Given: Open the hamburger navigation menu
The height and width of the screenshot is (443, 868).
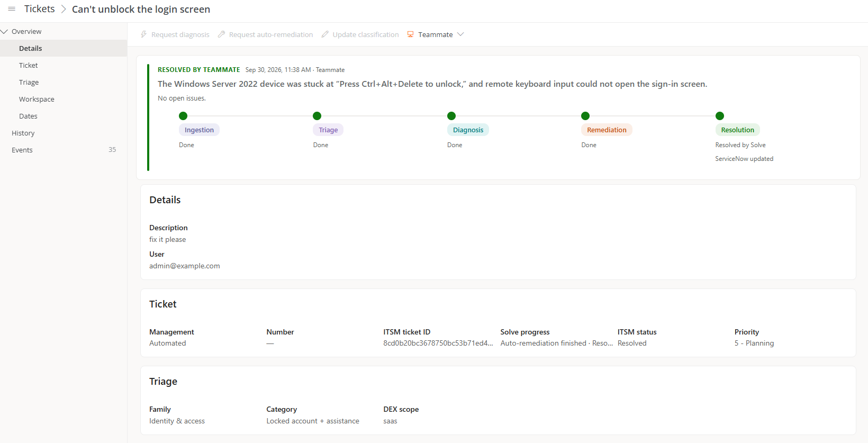Looking at the screenshot, I should [12, 9].
